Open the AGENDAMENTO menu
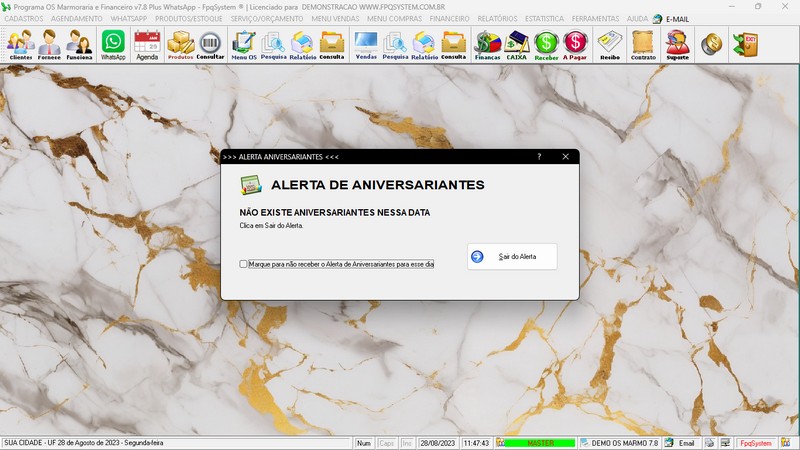This screenshot has height=450, width=800. 77,19
